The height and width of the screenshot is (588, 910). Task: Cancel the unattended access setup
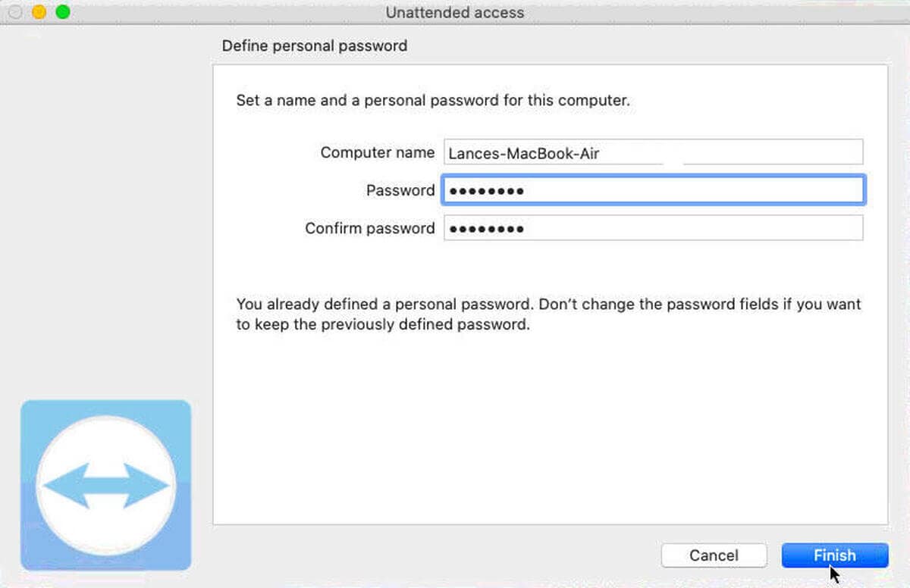point(714,555)
